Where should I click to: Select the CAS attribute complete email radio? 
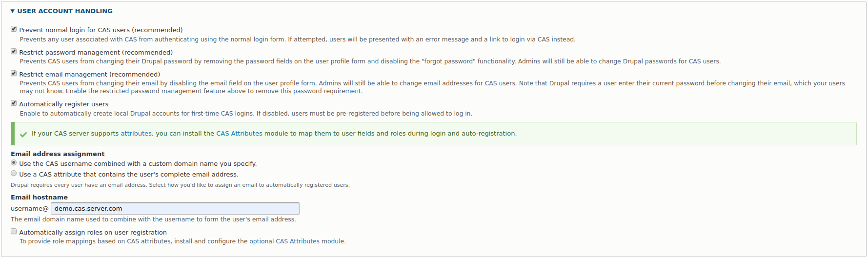tap(14, 174)
